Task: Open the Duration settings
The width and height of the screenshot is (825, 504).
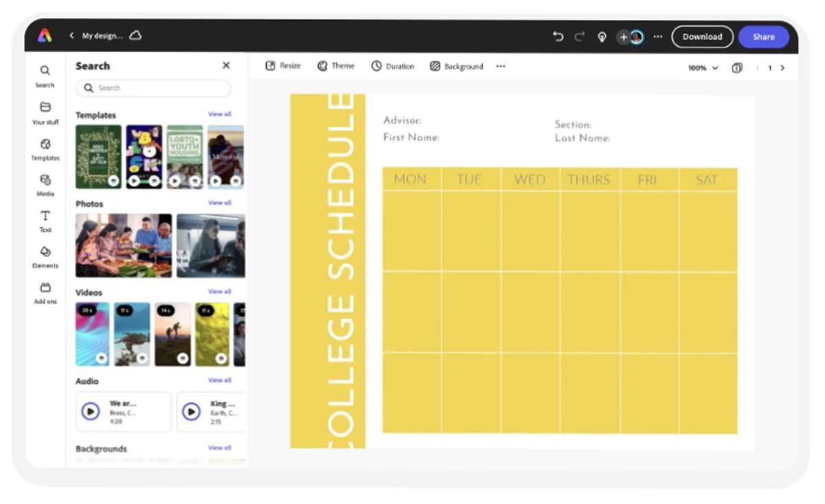Action: tap(393, 66)
